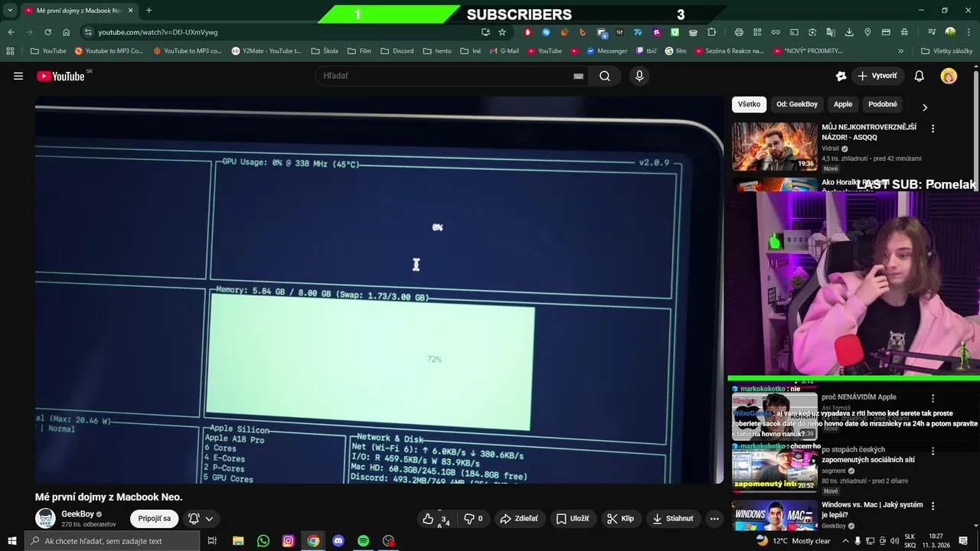Open Instagram from the taskbar
Viewport: 980px width, 551px height.
pyautogui.click(x=288, y=541)
